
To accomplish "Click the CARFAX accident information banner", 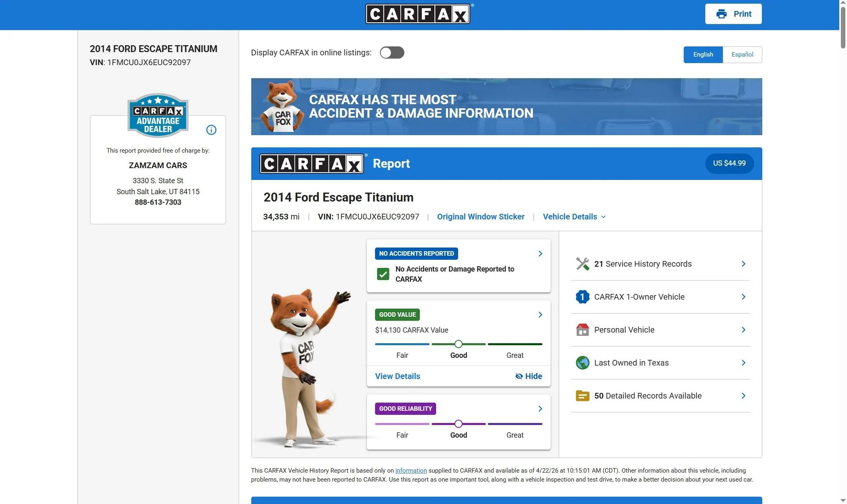I will coord(506,107).
